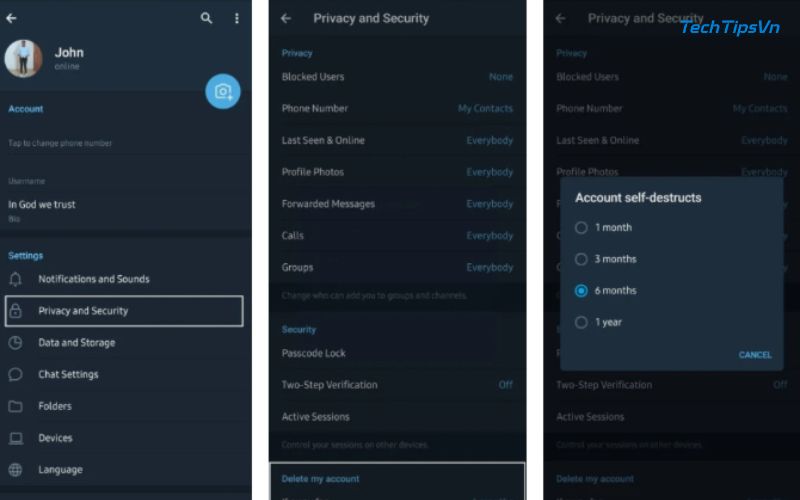Click the globe icon next to Language
The image size is (800, 500).
point(15,470)
